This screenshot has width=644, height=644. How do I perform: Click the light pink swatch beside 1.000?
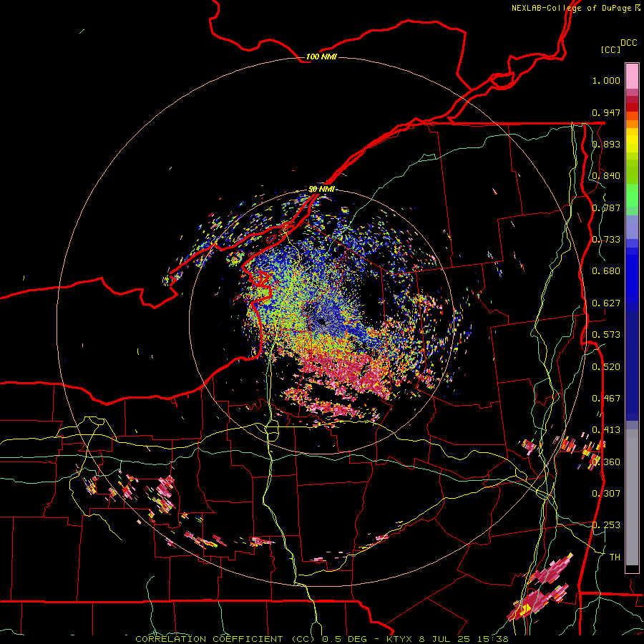pos(632,77)
